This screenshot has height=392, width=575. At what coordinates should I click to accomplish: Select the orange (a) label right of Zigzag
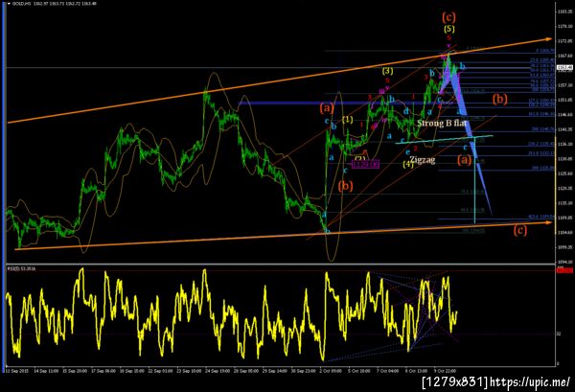(x=464, y=159)
